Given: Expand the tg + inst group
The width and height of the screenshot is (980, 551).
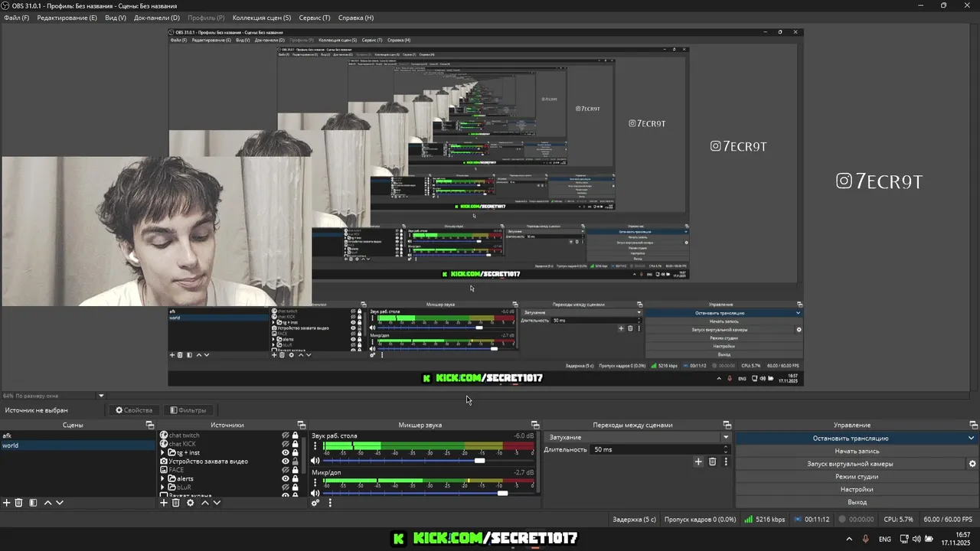Looking at the screenshot, I should tap(162, 452).
